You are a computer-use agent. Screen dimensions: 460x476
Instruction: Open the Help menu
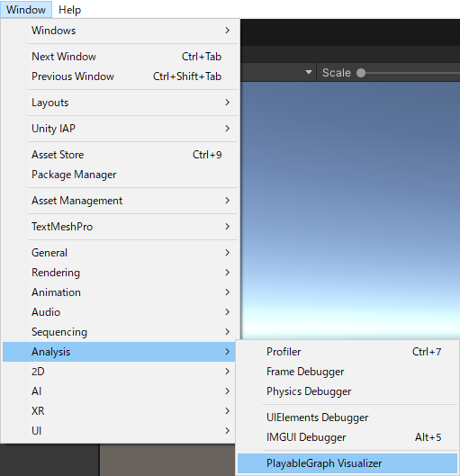tap(69, 10)
